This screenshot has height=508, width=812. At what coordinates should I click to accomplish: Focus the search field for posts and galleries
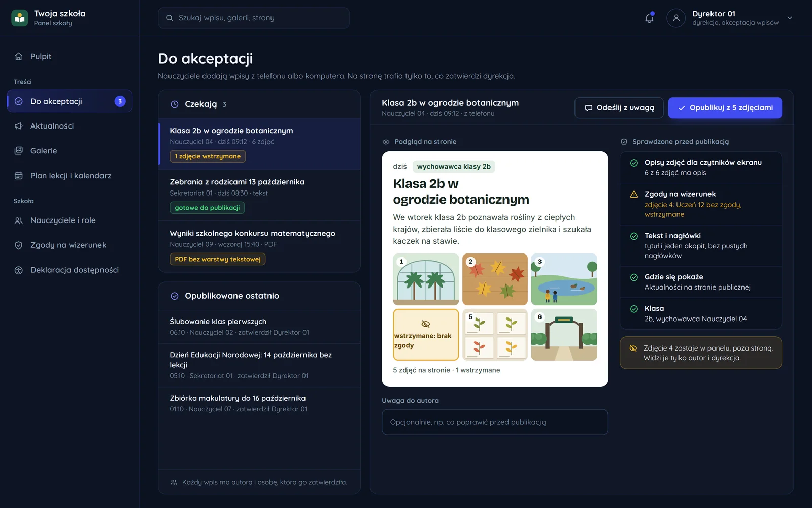click(254, 18)
